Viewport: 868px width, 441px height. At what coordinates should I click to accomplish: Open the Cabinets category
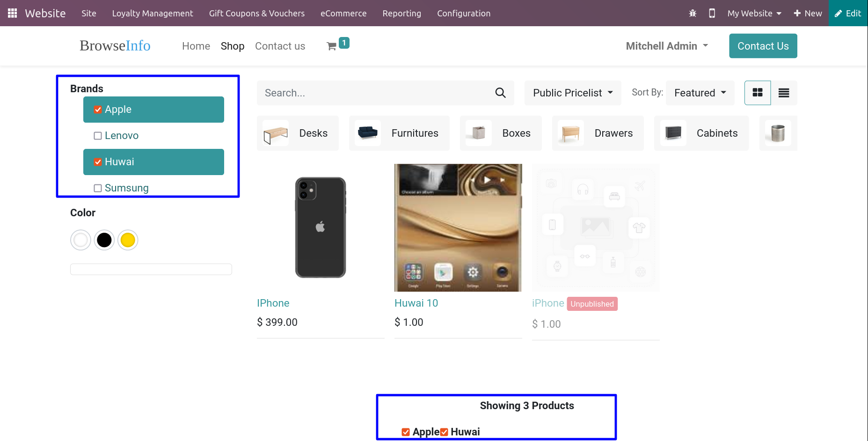click(701, 133)
